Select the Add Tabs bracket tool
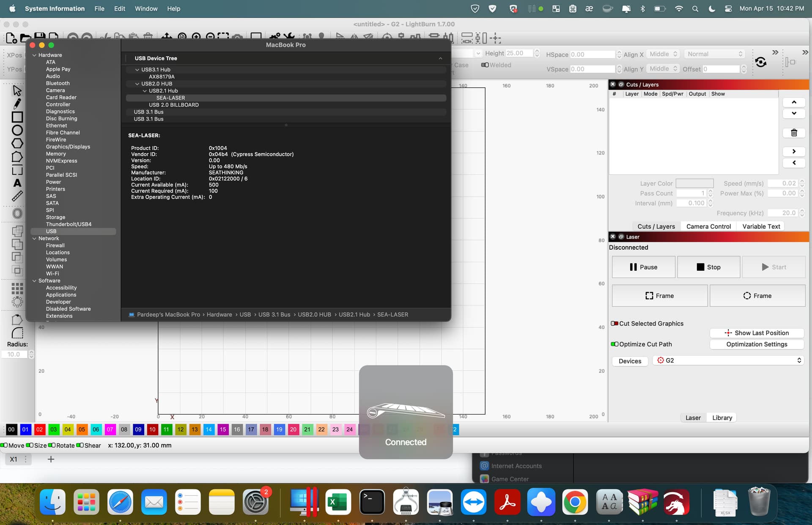 click(x=17, y=170)
